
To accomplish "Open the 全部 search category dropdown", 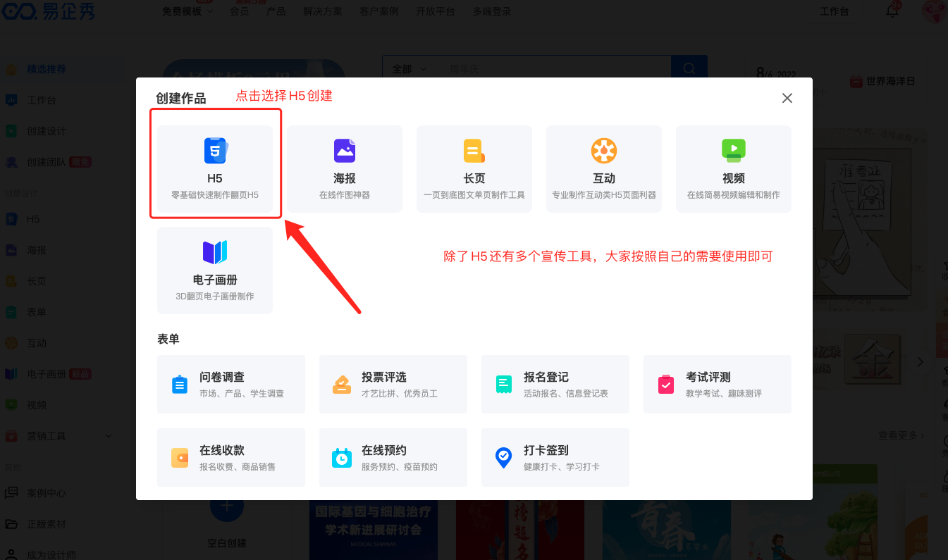I will pos(410,69).
